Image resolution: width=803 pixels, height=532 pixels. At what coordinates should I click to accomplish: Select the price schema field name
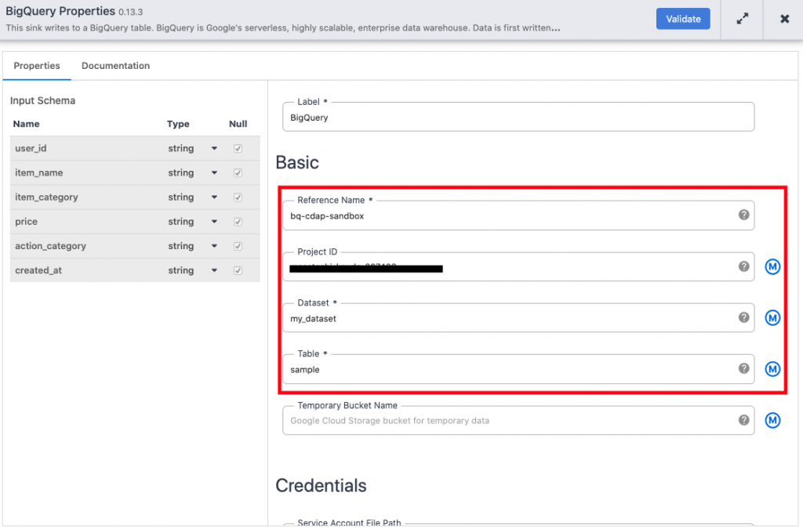point(26,222)
